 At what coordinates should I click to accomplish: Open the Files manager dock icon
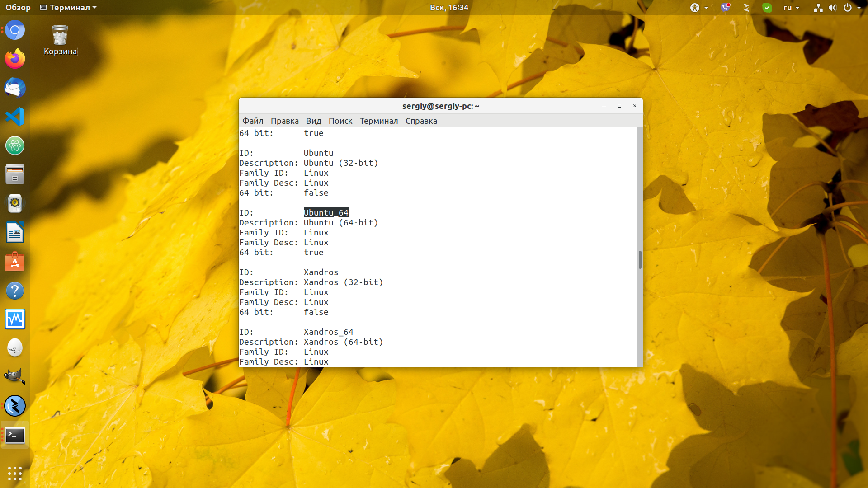tap(15, 174)
